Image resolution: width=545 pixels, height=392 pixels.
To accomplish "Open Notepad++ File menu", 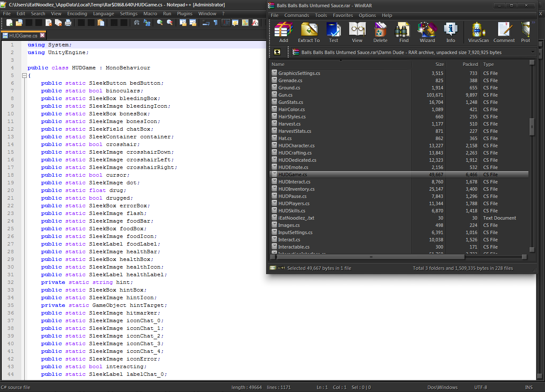I will click(7, 14).
